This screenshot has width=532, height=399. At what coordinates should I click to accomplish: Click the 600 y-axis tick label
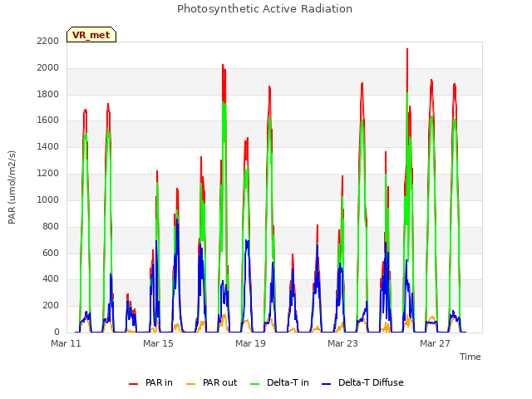(x=51, y=253)
